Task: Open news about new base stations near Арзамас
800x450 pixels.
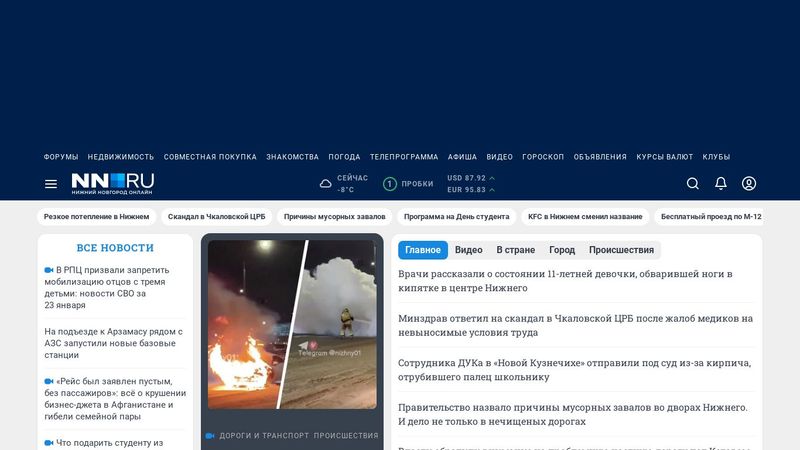Action: click(x=113, y=343)
